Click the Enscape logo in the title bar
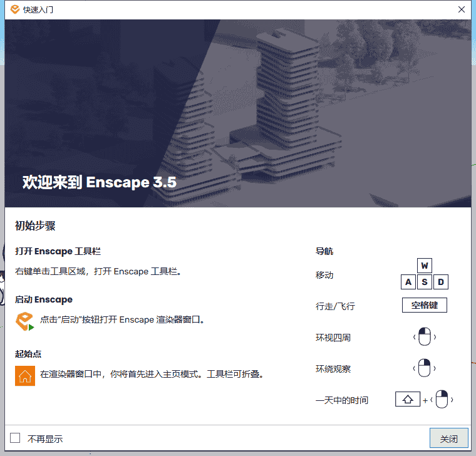Viewport: 476px width, 456px height. tap(15, 9)
